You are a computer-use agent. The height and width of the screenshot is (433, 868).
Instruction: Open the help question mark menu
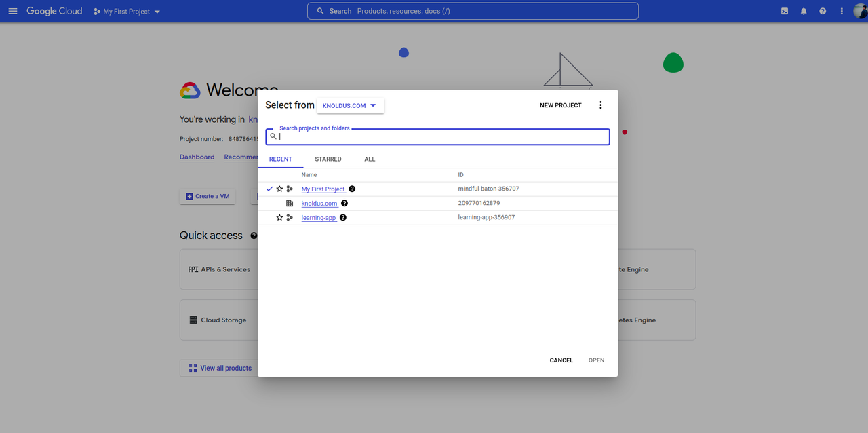[823, 11]
